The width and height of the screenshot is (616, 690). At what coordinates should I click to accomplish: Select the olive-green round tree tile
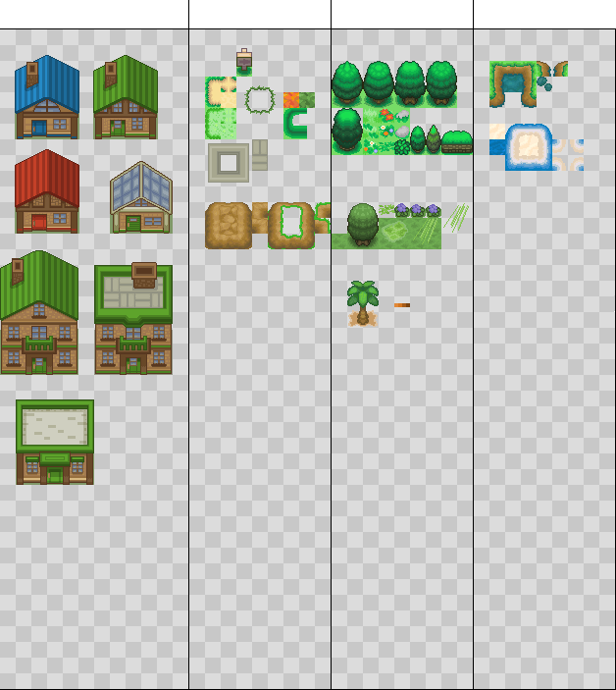[363, 225]
